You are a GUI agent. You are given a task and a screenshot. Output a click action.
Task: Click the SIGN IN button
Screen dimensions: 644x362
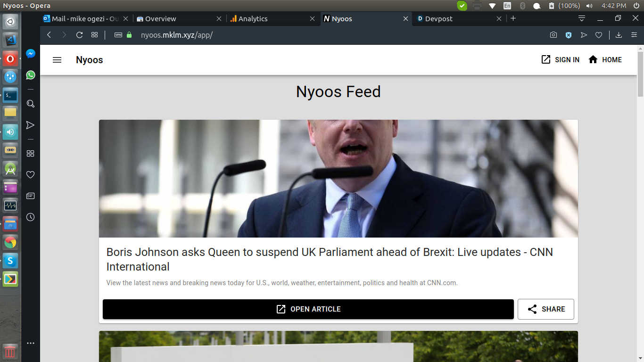point(561,60)
